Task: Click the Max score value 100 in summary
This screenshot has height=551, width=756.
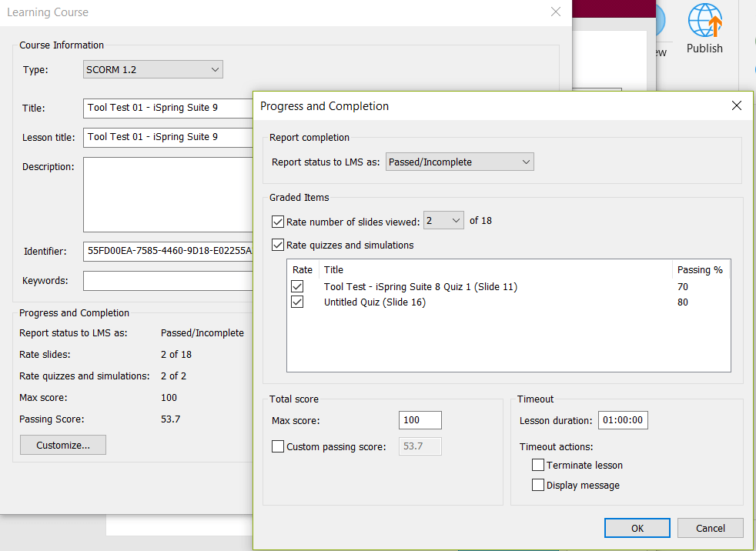Action: tap(169, 397)
